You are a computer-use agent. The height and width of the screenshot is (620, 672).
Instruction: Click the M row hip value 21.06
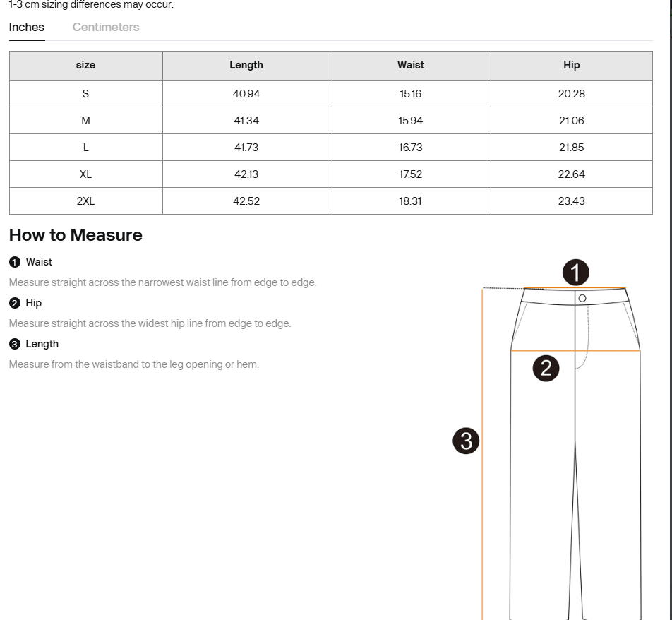click(571, 121)
